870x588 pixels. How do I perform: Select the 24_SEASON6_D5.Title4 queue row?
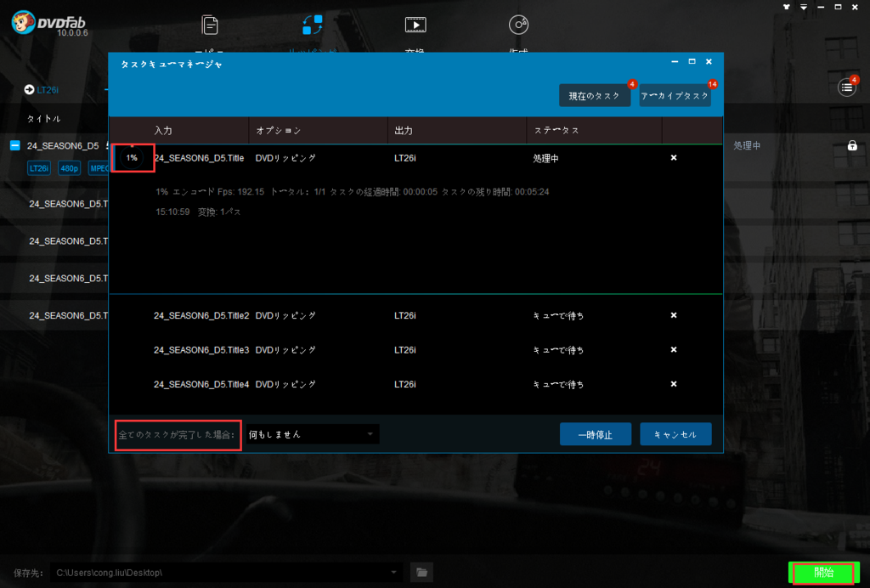click(x=416, y=384)
